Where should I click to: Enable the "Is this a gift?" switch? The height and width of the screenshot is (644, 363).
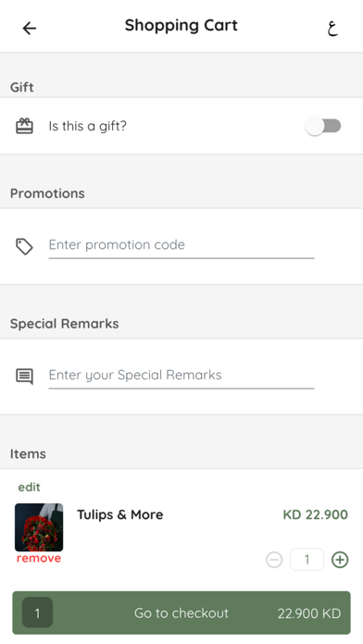[x=323, y=126]
